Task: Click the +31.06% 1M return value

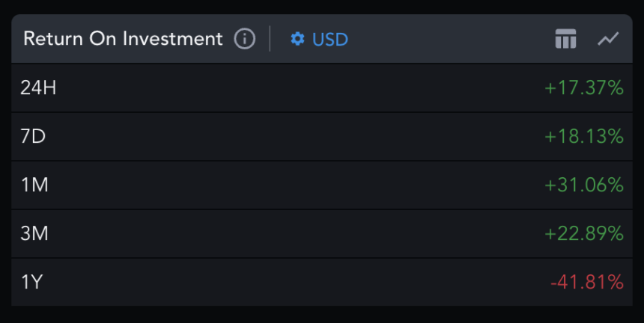Action: point(584,185)
